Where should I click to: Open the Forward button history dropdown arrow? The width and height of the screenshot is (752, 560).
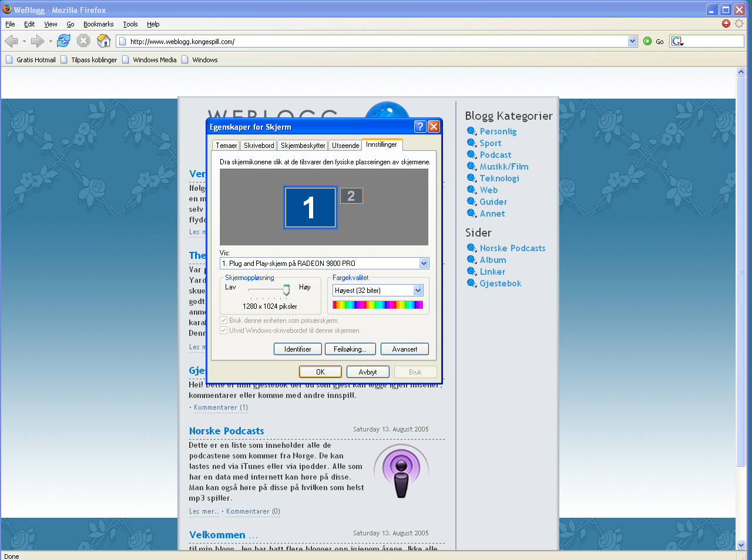coord(51,41)
